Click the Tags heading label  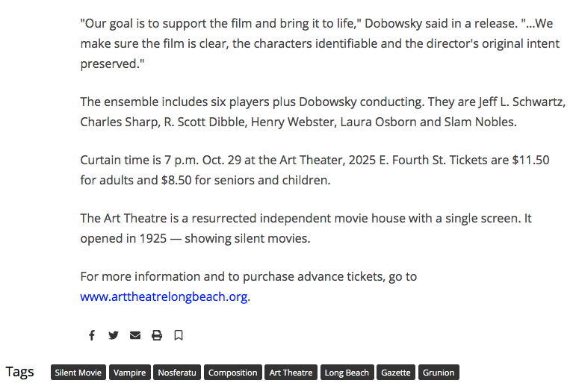(x=20, y=372)
